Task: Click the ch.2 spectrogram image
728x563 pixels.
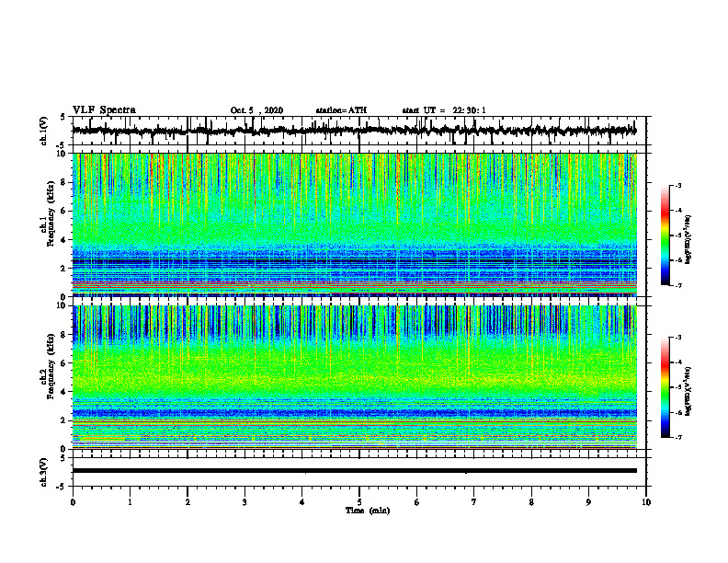Action: (354, 377)
